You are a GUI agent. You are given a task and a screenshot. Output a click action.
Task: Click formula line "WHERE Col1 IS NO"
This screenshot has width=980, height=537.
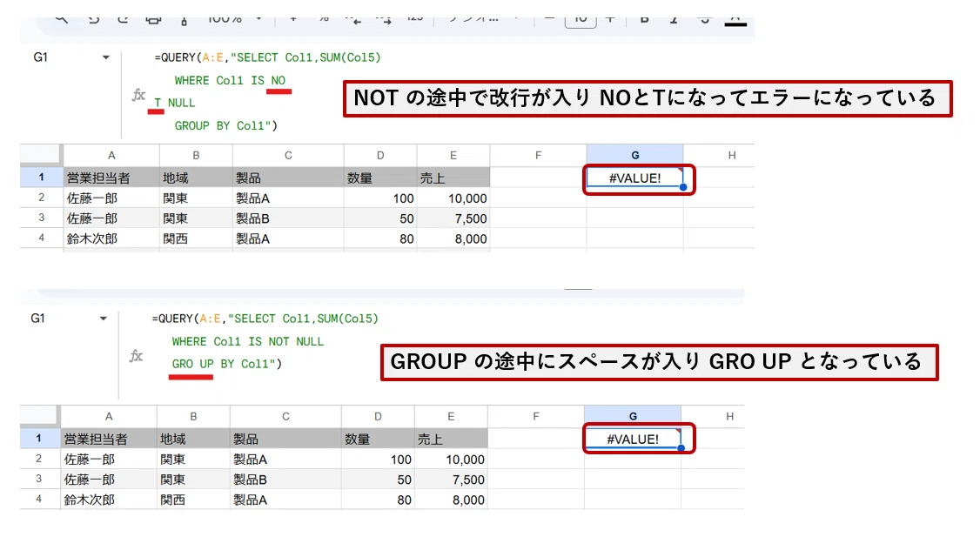pos(230,81)
